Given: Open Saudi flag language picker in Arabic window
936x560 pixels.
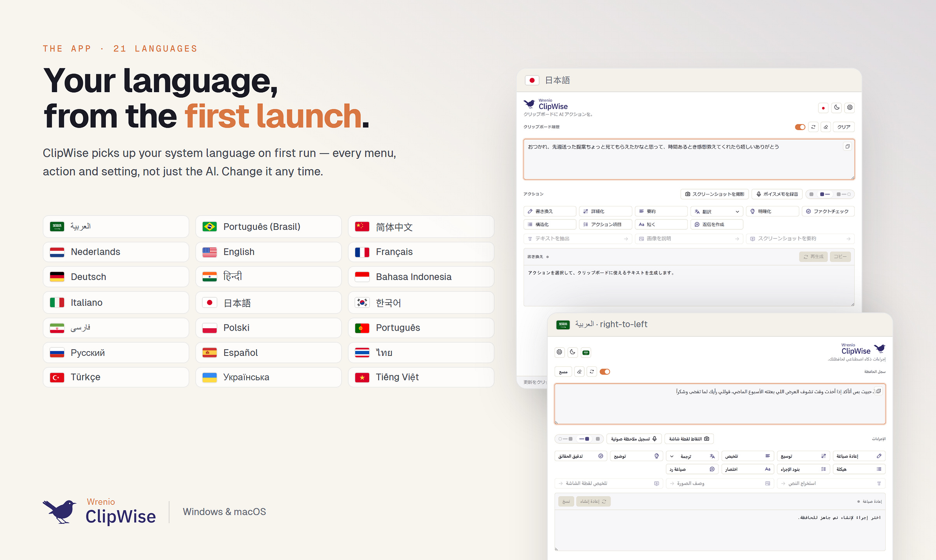Looking at the screenshot, I should (x=586, y=352).
